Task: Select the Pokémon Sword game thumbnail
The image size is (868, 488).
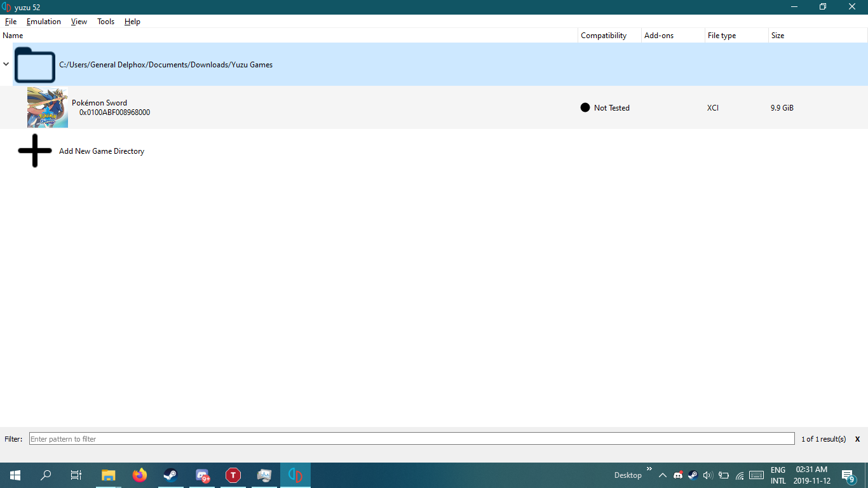Action: pyautogui.click(x=48, y=107)
